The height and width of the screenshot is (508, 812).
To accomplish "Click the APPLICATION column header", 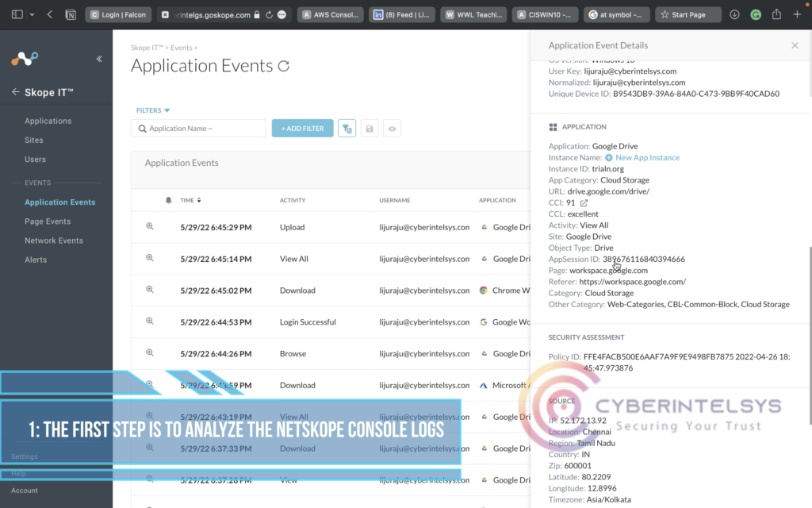I will pos(497,200).
